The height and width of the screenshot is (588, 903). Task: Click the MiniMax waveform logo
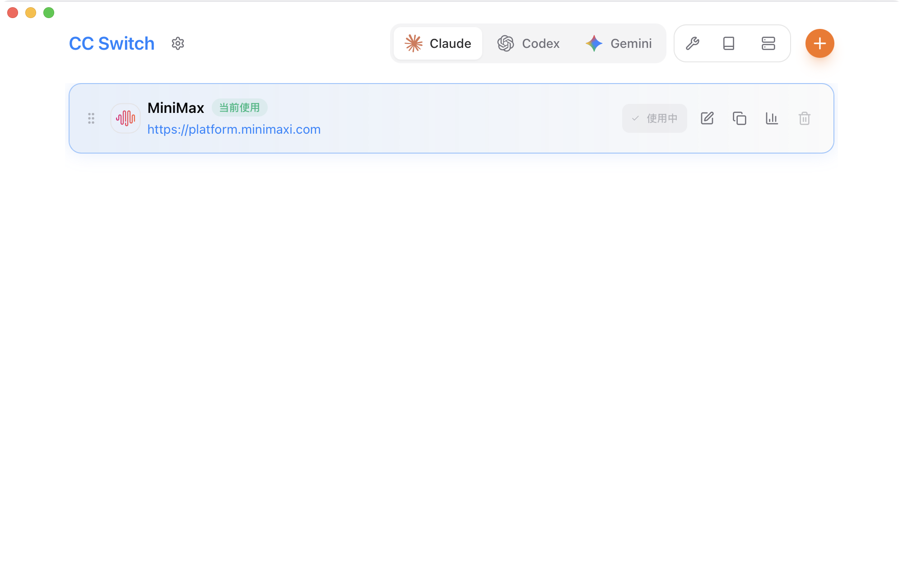coord(126,118)
